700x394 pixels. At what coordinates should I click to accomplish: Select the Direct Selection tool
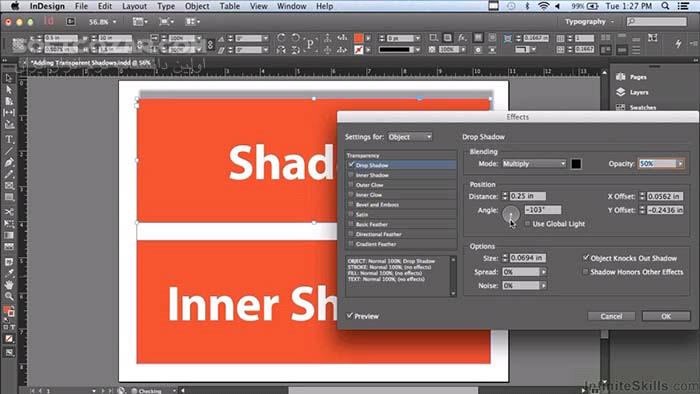[8, 90]
